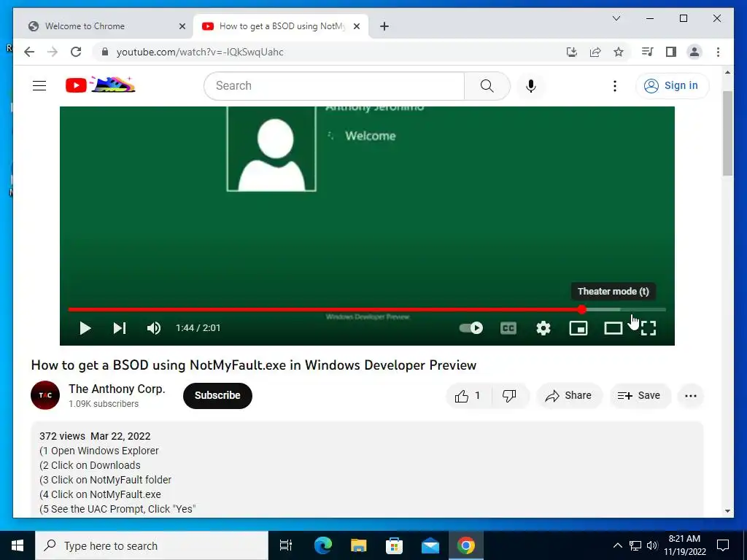This screenshot has width=747, height=560.
Task: Click '(3 Click on NotMyFault folder' line
Action: [105, 480]
